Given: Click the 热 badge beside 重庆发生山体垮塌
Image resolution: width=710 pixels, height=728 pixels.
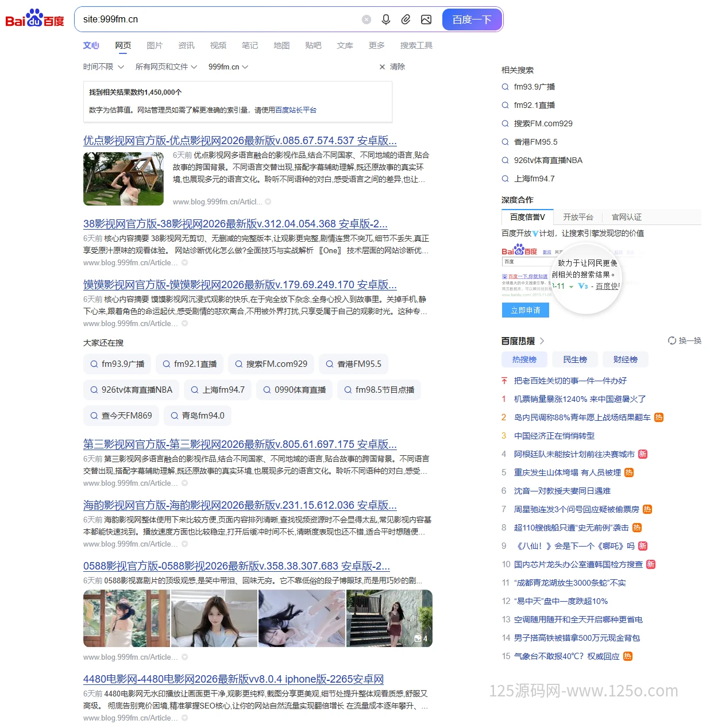Looking at the screenshot, I should (x=629, y=473).
